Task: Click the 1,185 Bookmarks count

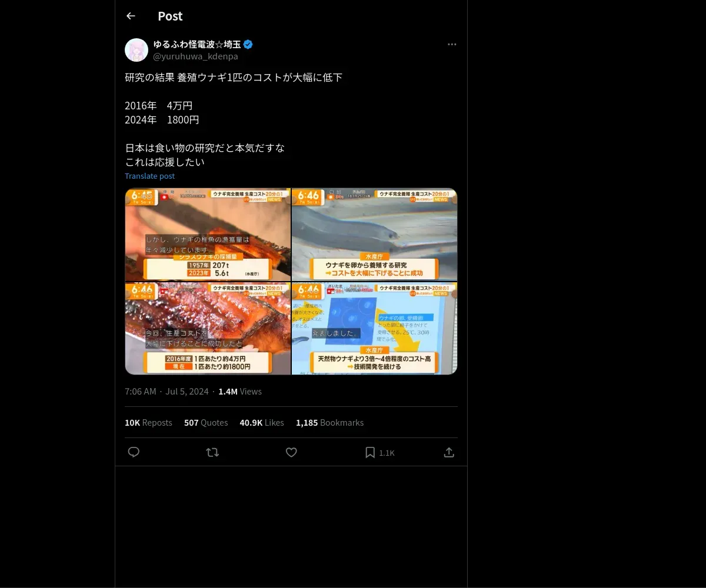Action: point(329,422)
